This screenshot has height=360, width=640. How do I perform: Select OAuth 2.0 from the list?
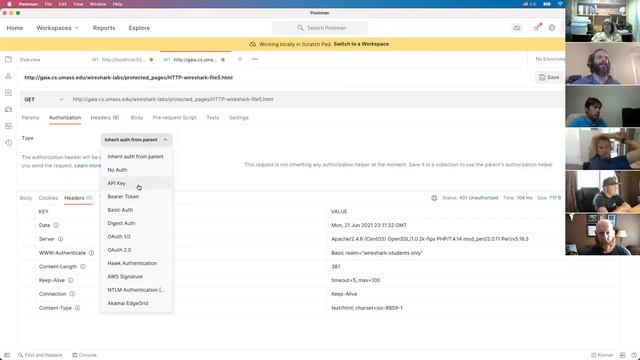[x=136, y=250]
